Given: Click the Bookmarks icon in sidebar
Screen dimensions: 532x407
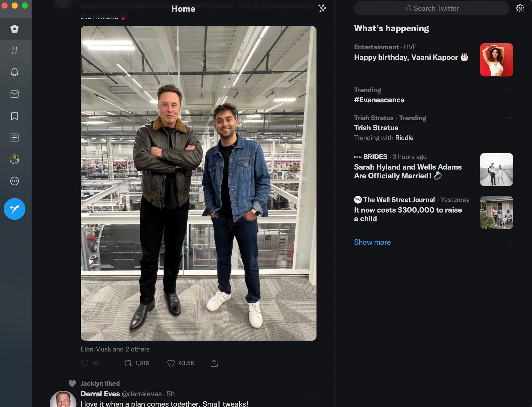Looking at the screenshot, I should [x=15, y=116].
